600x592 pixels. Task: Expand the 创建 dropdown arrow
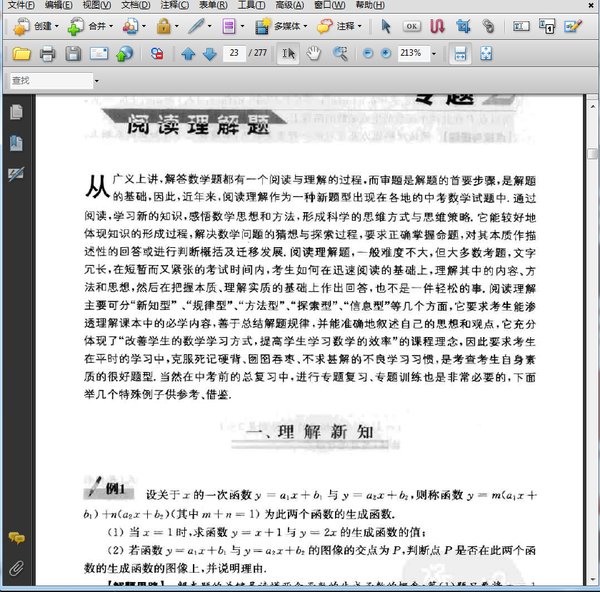[x=57, y=26]
